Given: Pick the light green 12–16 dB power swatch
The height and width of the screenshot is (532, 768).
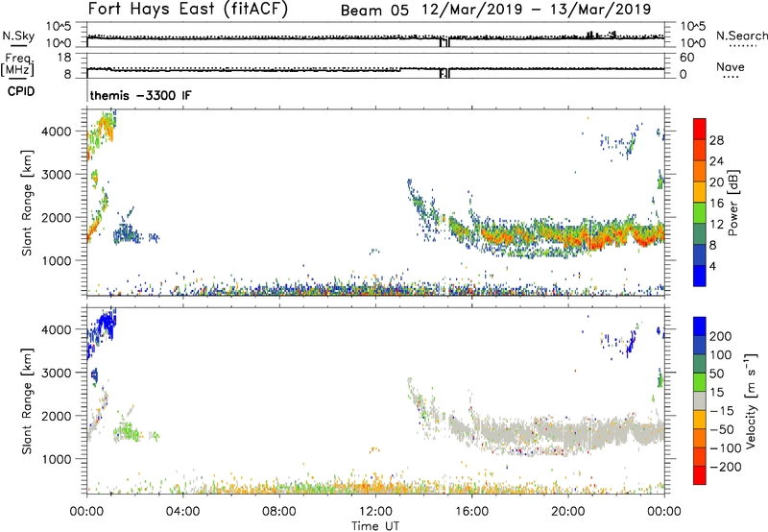Looking at the screenshot, I should tap(700, 212).
